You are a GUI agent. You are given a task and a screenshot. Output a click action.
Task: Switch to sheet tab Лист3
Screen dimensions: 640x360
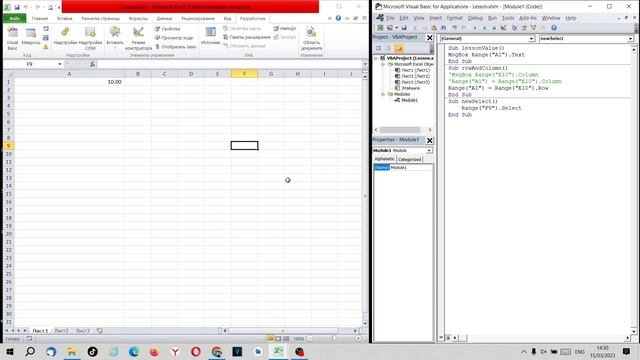tap(83, 331)
